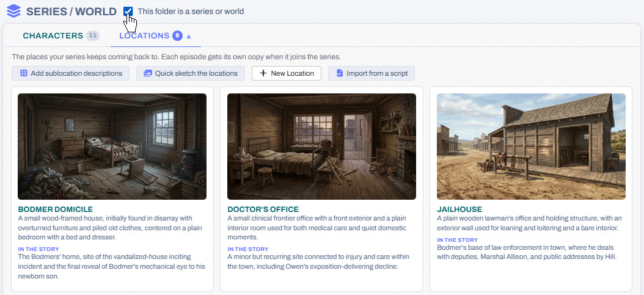Image resolution: width=644 pixels, height=295 pixels.
Task: Open the Jailhouse thumbnail image
Action: (531, 147)
